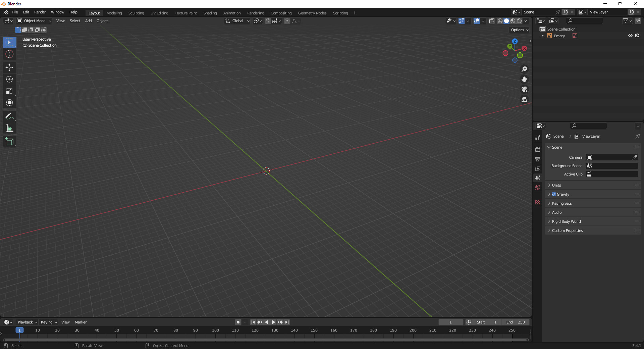Select the Annotate pencil tool
This screenshot has width=644, height=349.
[9, 116]
